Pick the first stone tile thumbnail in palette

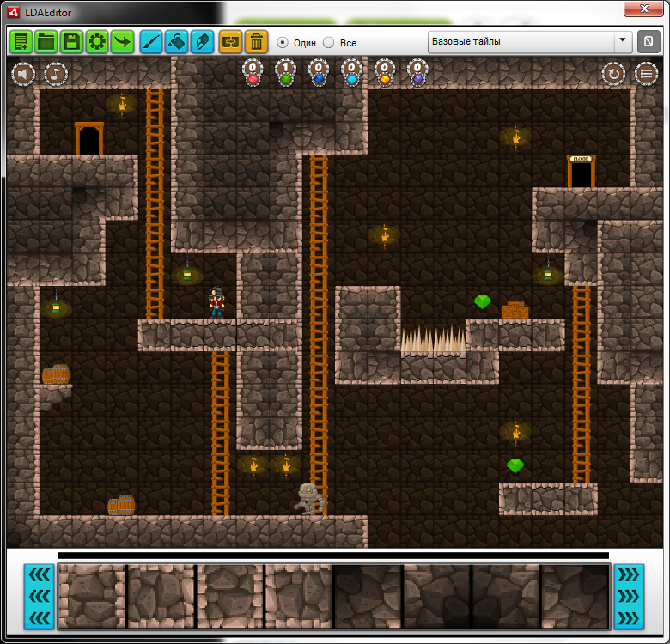pos(92,596)
